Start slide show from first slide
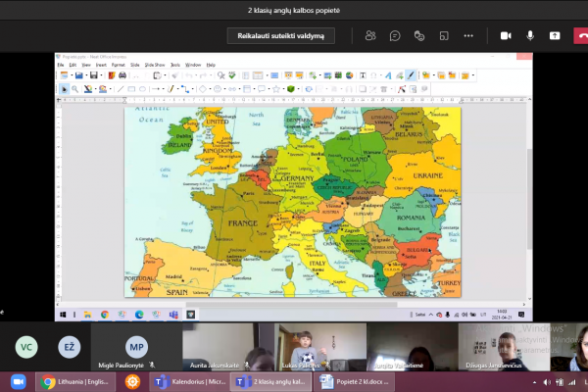The image size is (588, 392). tap(288, 75)
